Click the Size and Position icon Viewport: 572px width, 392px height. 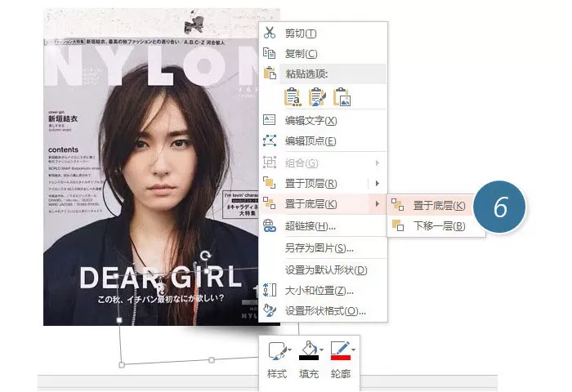coord(270,290)
